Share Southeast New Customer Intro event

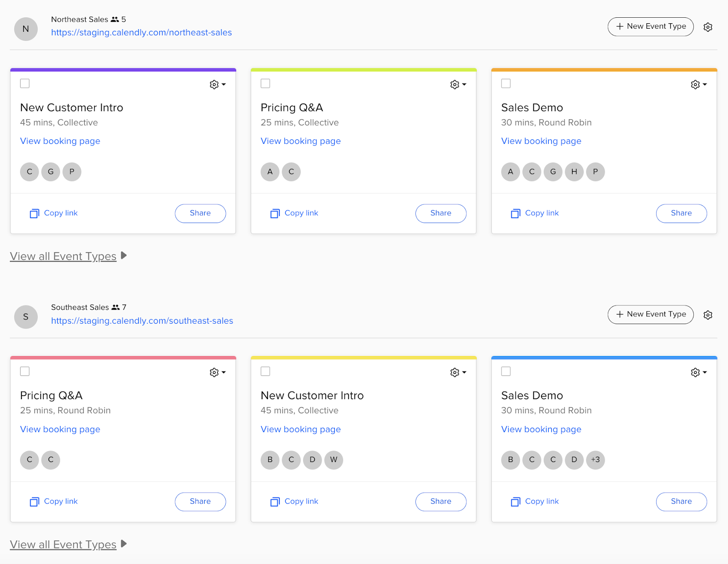pyautogui.click(x=441, y=502)
